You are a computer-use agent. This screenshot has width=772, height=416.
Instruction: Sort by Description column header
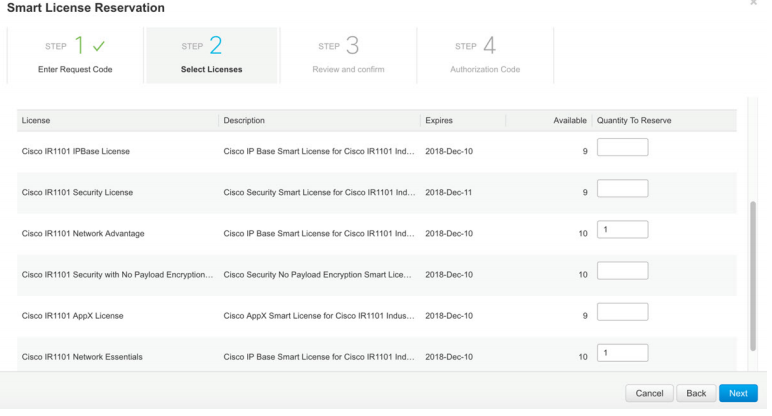click(x=244, y=120)
